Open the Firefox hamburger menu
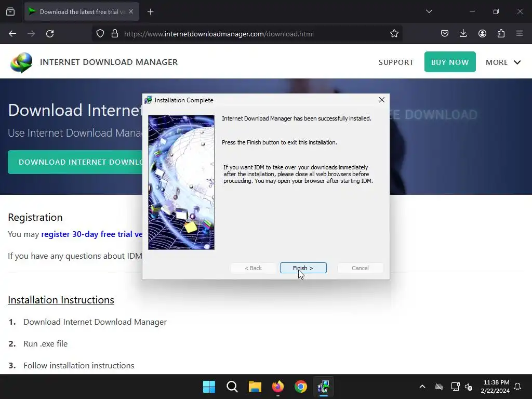 (520, 33)
